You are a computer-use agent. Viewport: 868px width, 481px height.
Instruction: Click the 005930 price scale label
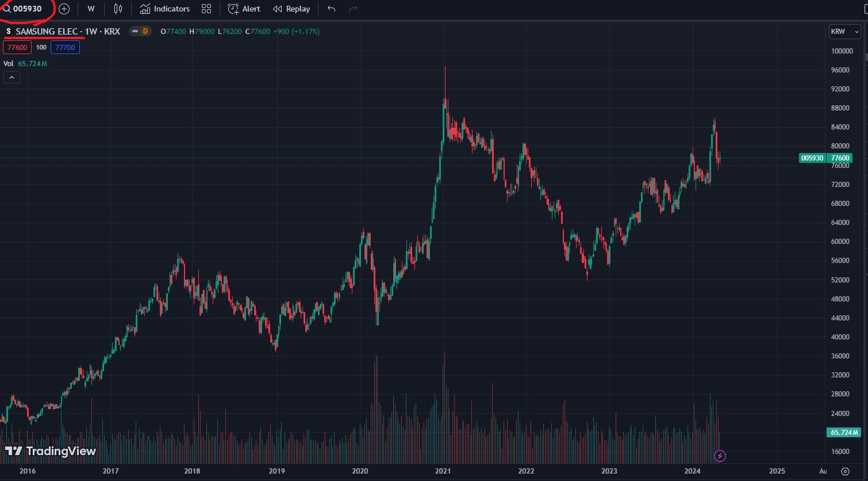point(812,158)
